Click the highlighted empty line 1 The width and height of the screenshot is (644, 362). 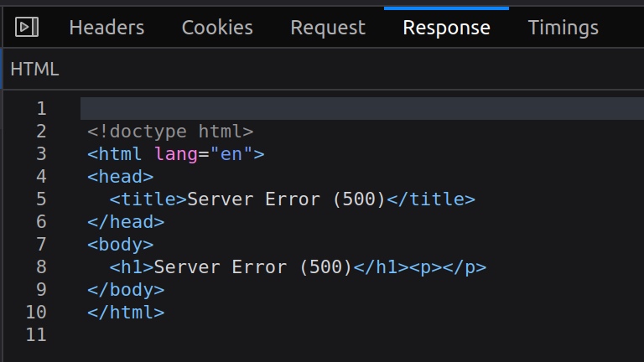tap(362, 109)
